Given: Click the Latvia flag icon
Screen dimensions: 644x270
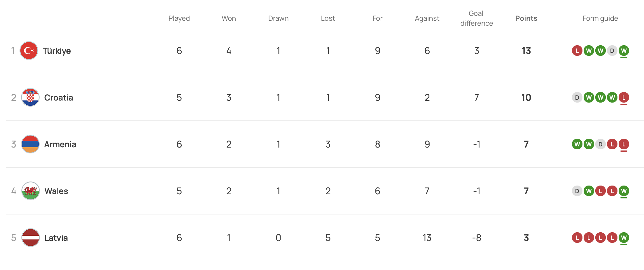Looking at the screenshot, I should pyautogui.click(x=30, y=238).
